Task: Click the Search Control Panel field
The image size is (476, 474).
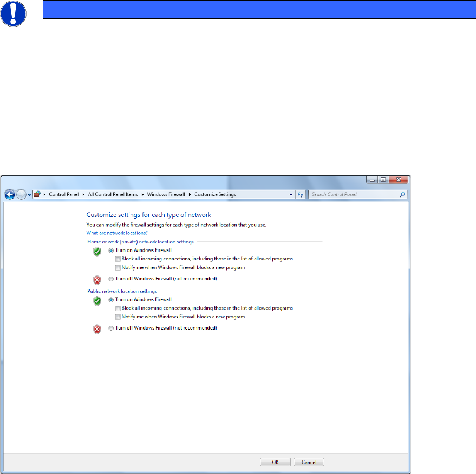Action: pos(357,194)
